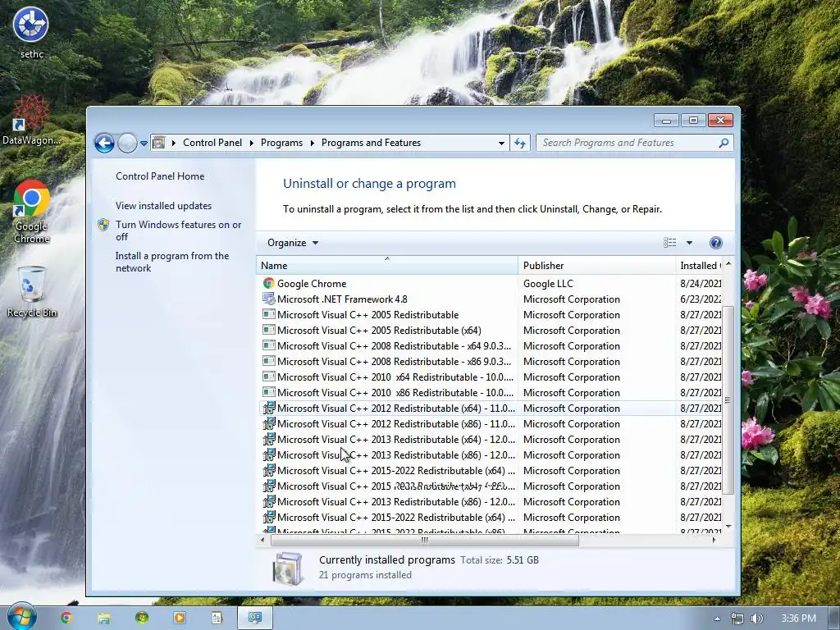The width and height of the screenshot is (840, 630).
Task: Expand the arrow before Control Panel breadcrumb
Action: (x=174, y=143)
